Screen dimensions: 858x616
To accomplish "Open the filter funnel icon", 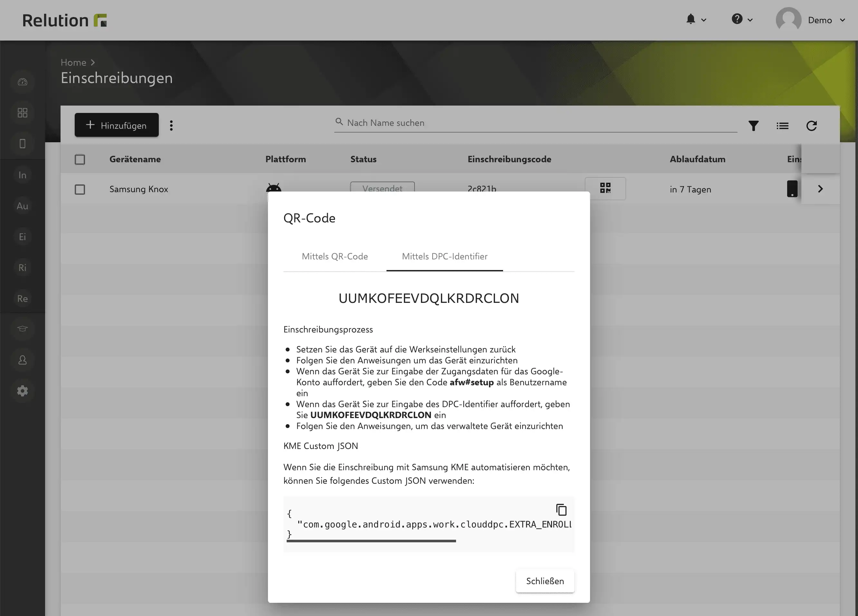I will (x=754, y=126).
